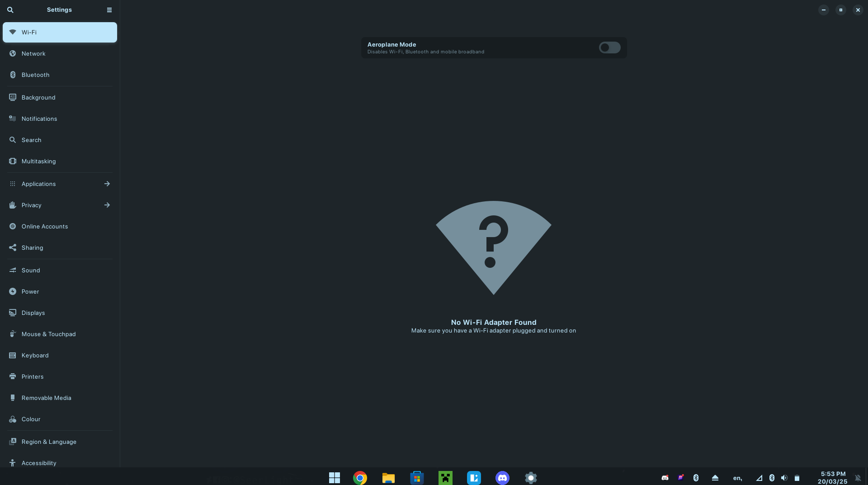Click the volume speaker tray icon

(784, 478)
